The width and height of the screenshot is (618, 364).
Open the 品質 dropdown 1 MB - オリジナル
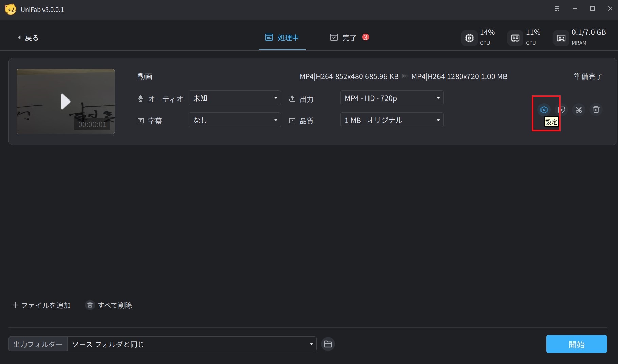pyautogui.click(x=392, y=120)
